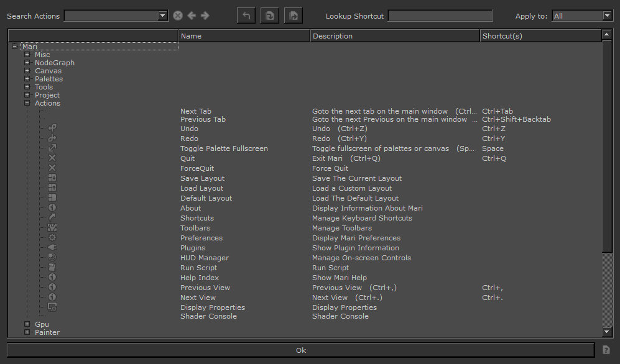
Task: Collapse the Actions tree node
Action: pos(27,103)
